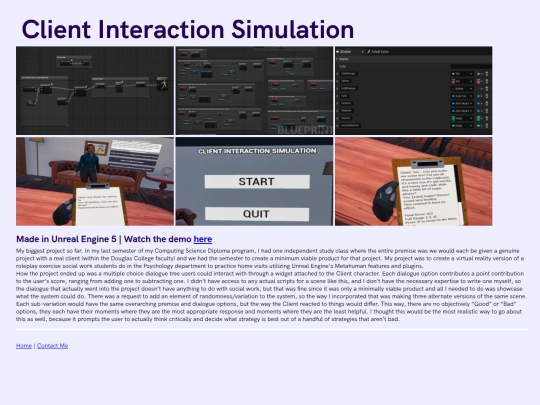Click the 'Made in Unreal Engine 5' subheading text
This screenshot has height=405, width=540.
pyautogui.click(x=66, y=239)
